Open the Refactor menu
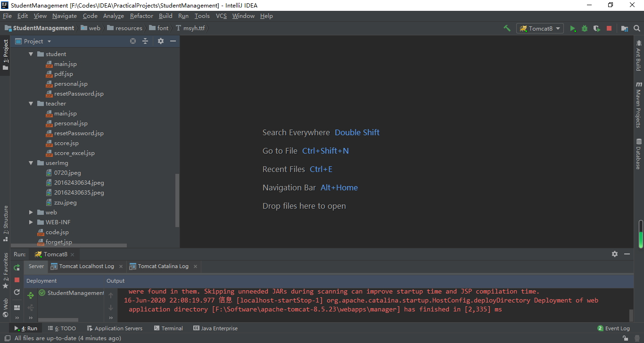644x343 pixels. tap(141, 16)
